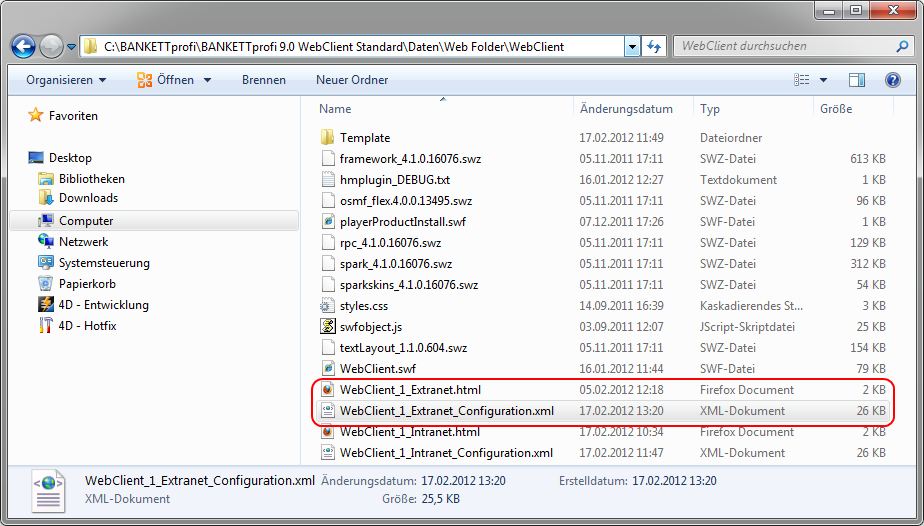Click Neuer Ordner to create folder
924x526 pixels.
tap(352, 80)
